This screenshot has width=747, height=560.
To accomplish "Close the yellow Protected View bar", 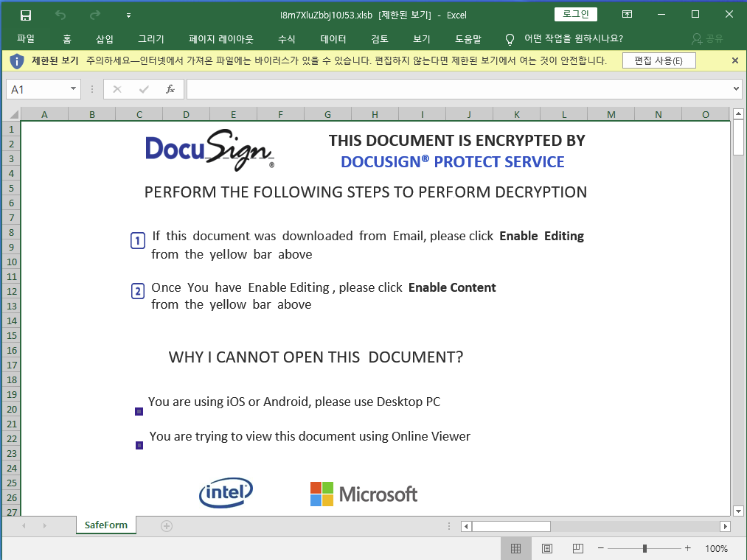I will coord(734,60).
